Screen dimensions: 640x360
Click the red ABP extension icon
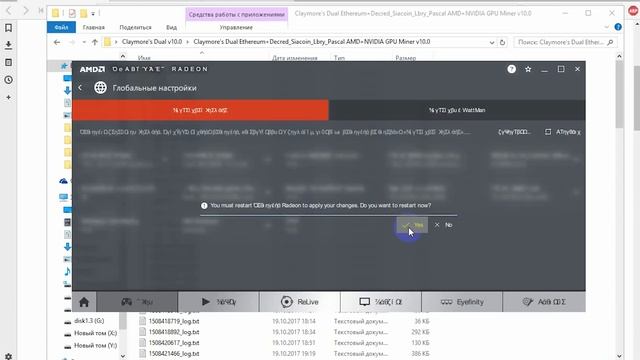tap(633, 11)
